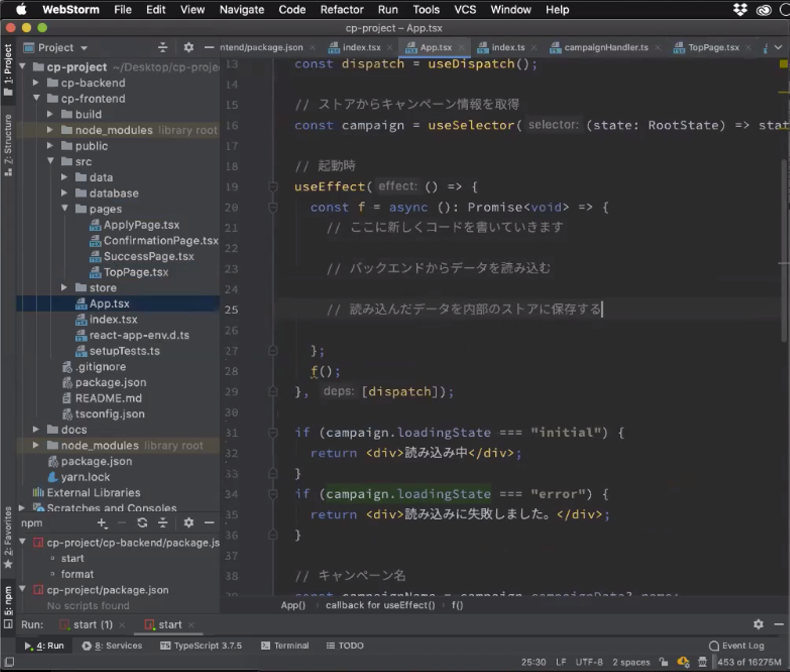Image resolution: width=790 pixels, height=672 pixels.
Task: Open Run panel gear settings
Action: pyautogui.click(x=758, y=624)
